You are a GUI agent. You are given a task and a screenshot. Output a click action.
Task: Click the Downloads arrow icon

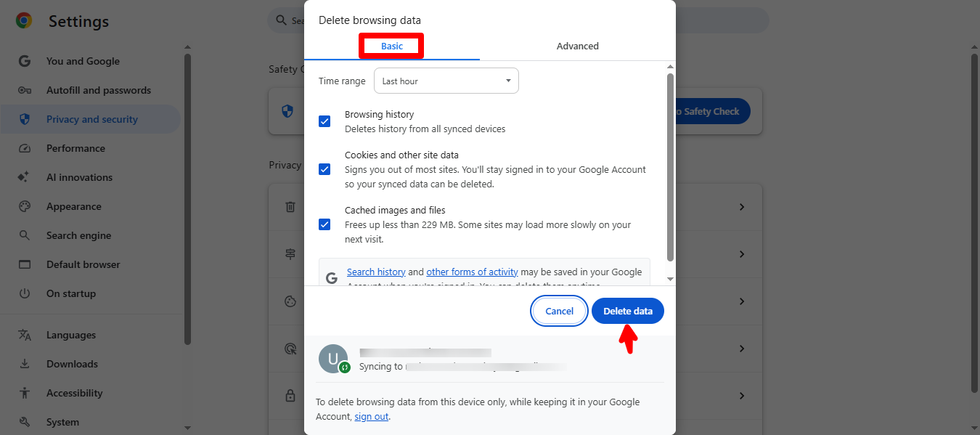[25, 364]
